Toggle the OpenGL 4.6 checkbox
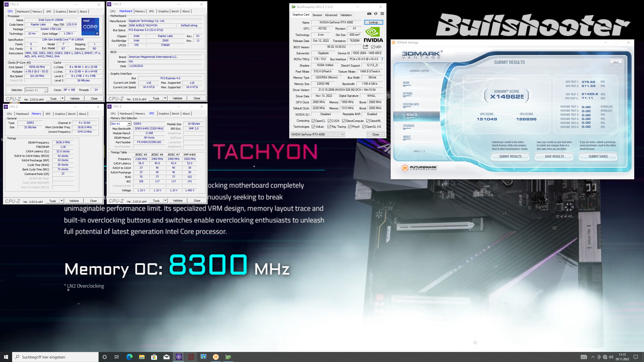This screenshot has height=362, width=644. tap(364, 127)
